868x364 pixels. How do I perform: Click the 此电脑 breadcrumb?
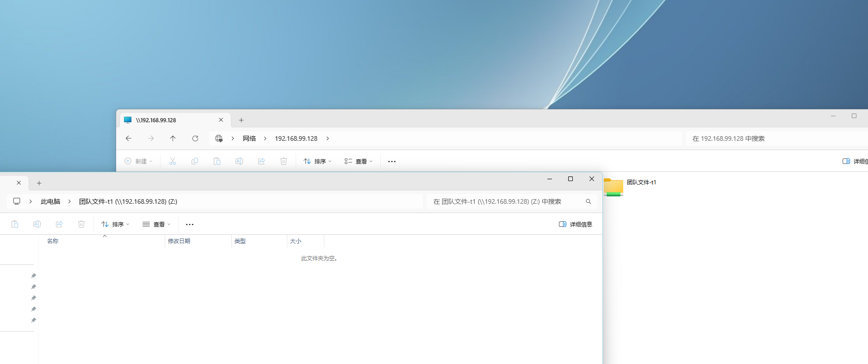[x=50, y=201]
